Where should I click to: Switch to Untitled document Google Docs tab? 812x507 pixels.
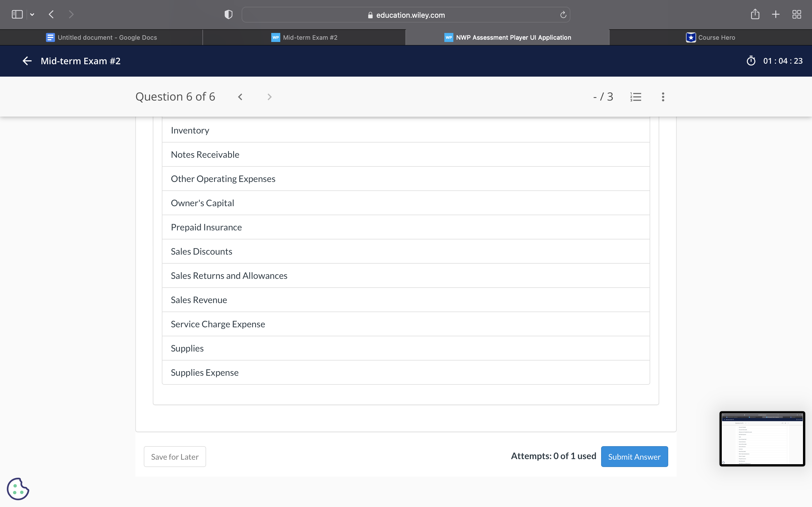[101, 37]
